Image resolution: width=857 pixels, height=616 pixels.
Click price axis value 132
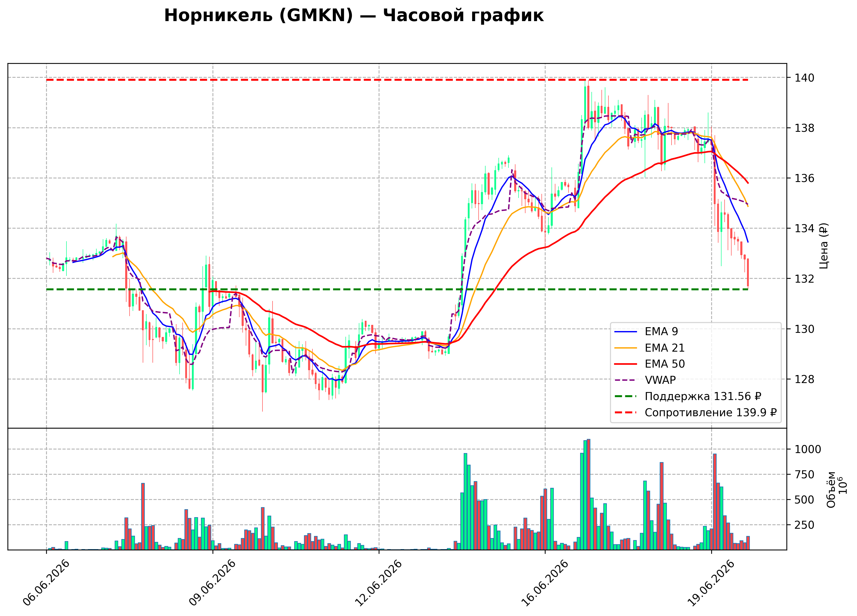point(804,279)
